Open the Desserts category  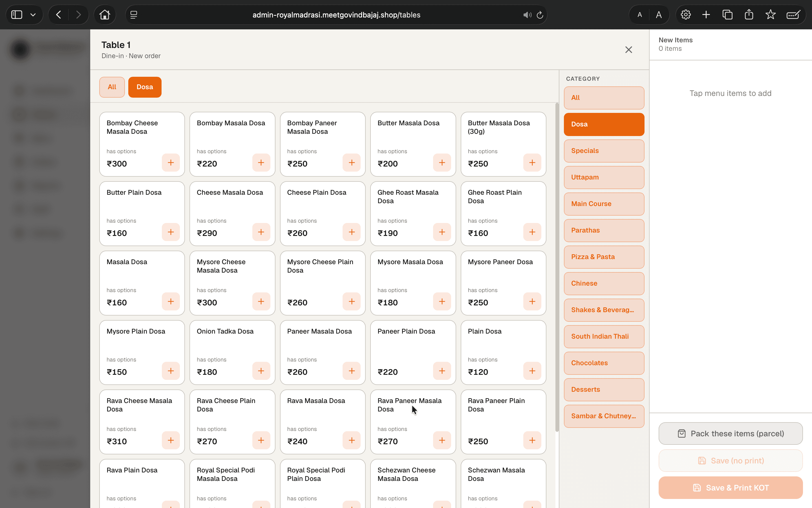point(604,390)
